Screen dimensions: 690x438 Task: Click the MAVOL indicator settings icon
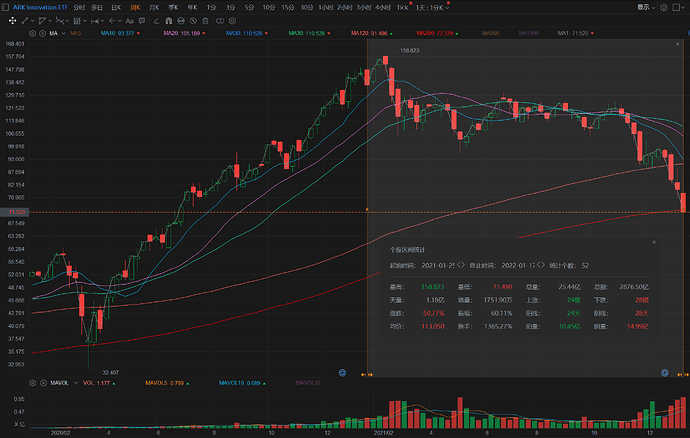tap(32, 383)
